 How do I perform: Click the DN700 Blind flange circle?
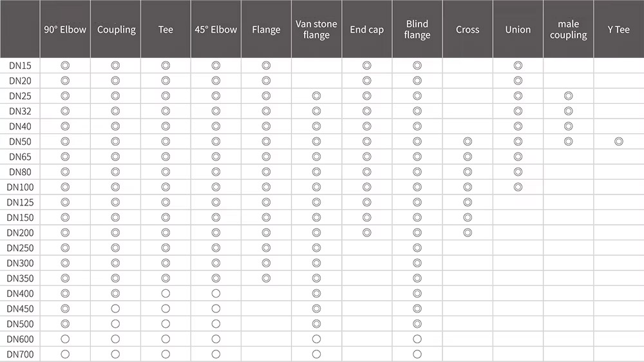tap(417, 354)
